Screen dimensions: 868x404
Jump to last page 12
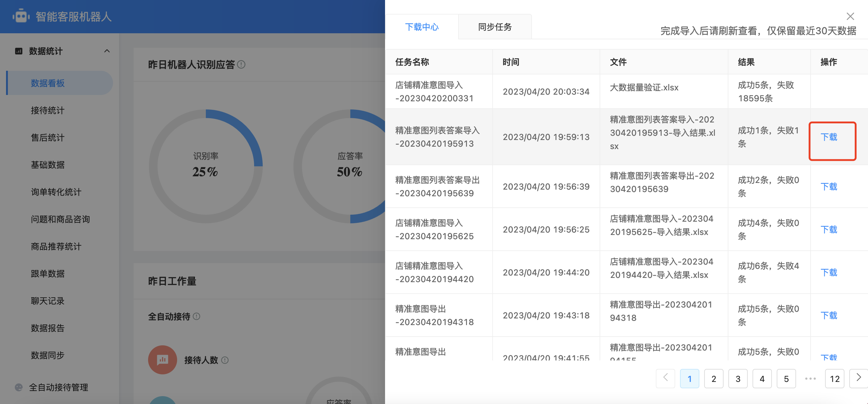click(835, 378)
